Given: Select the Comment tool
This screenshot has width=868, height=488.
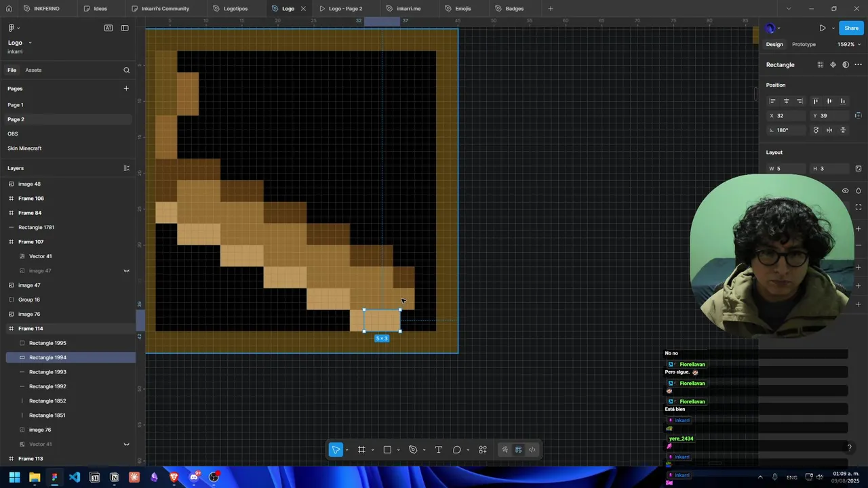Looking at the screenshot, I should (x=457, y=449).
